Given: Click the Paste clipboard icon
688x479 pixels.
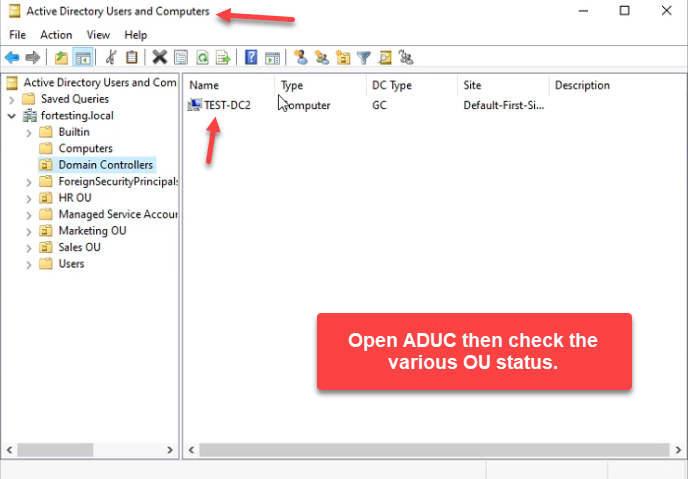Looking at the screenshot, I should click(132, 57).
